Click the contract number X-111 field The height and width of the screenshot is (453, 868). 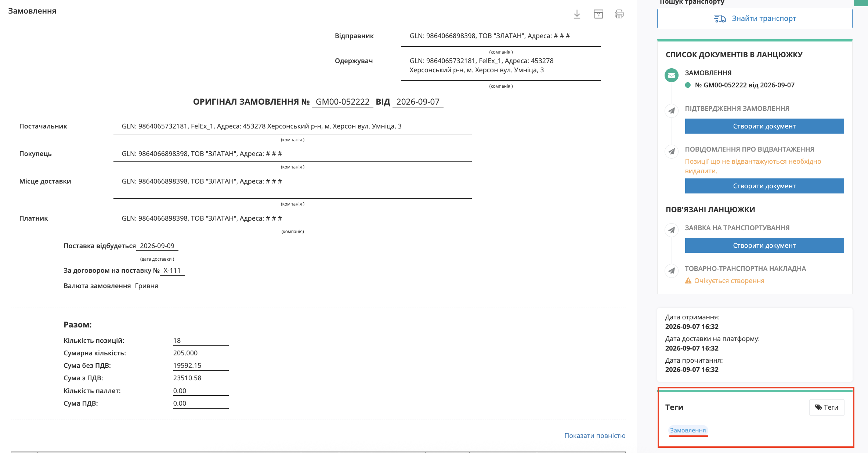172,271
